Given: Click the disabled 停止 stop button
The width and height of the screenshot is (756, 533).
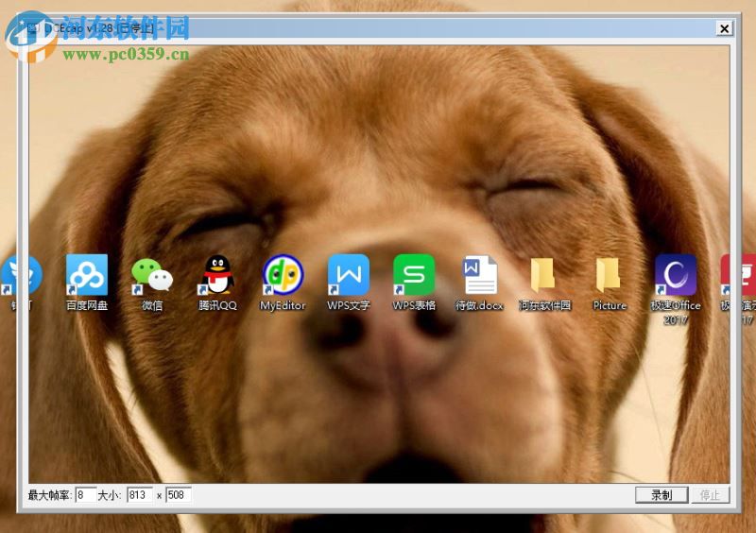Looking at the screenshot, I should [x=711, y=495].
